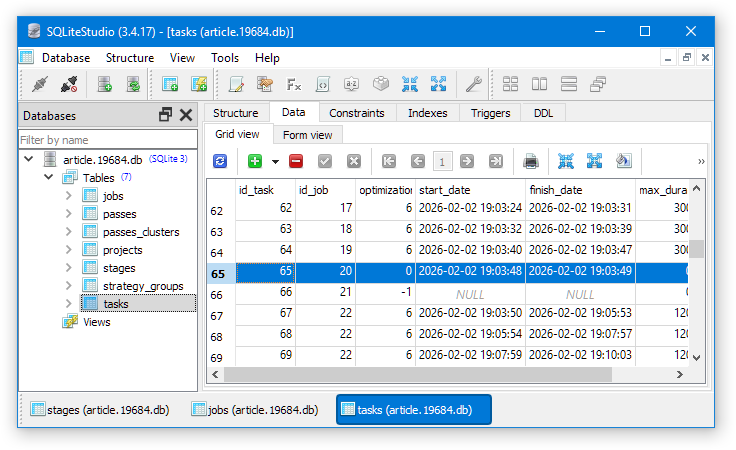Go to the previous data page

[x=418, y=161]
